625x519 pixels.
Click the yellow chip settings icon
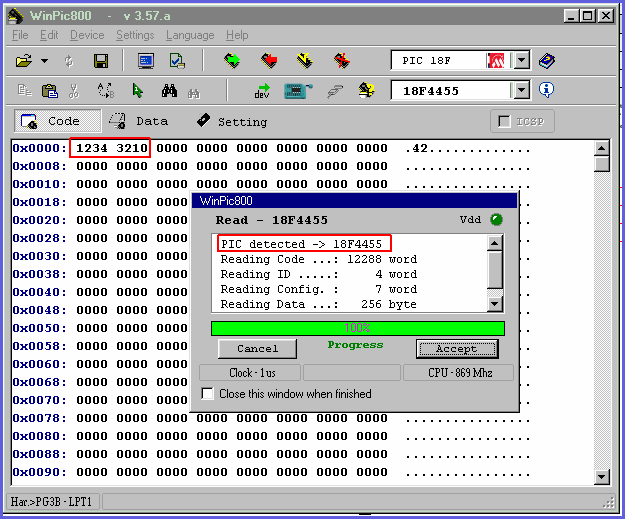[x=366, y=90]
